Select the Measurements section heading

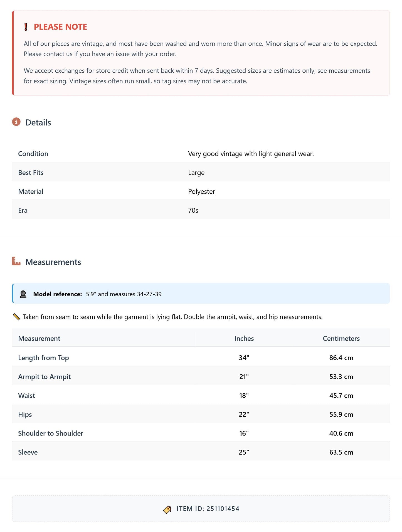point(53,262)
